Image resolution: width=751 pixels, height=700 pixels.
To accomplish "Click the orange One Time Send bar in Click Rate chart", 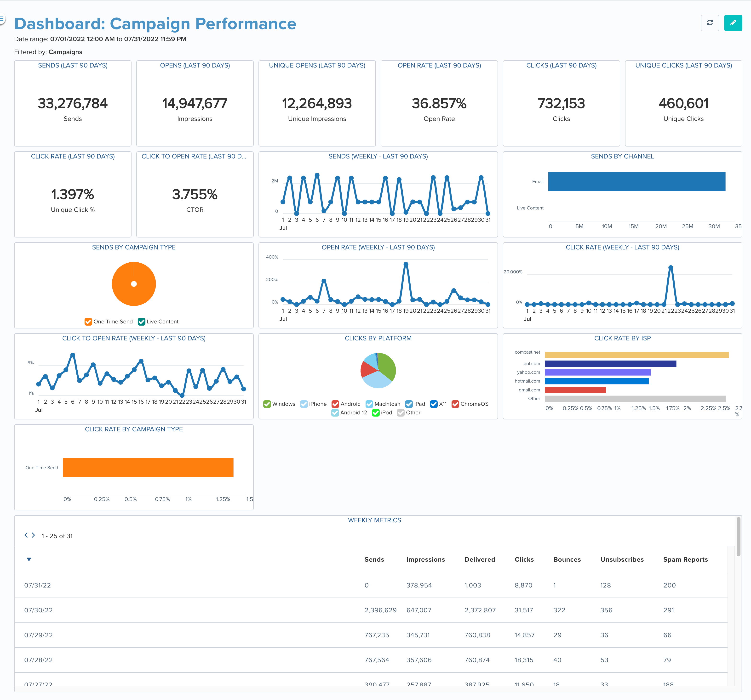I will pos(148,468).
